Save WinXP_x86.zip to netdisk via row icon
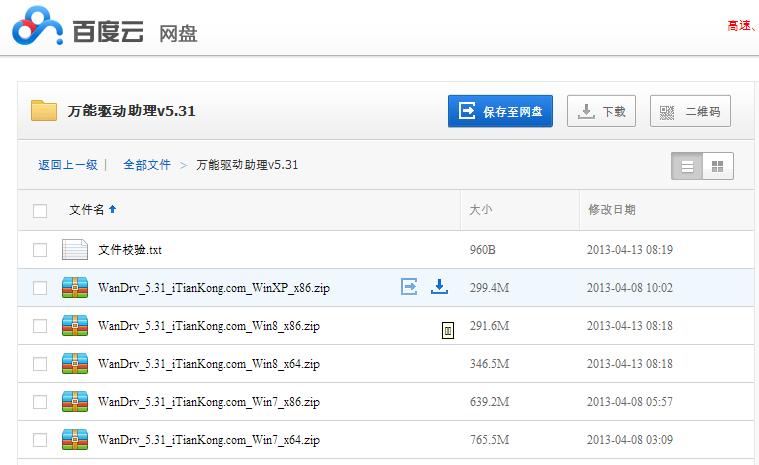Screen dimensions: 759x465 pyautogui.click(x=409, y=286)
